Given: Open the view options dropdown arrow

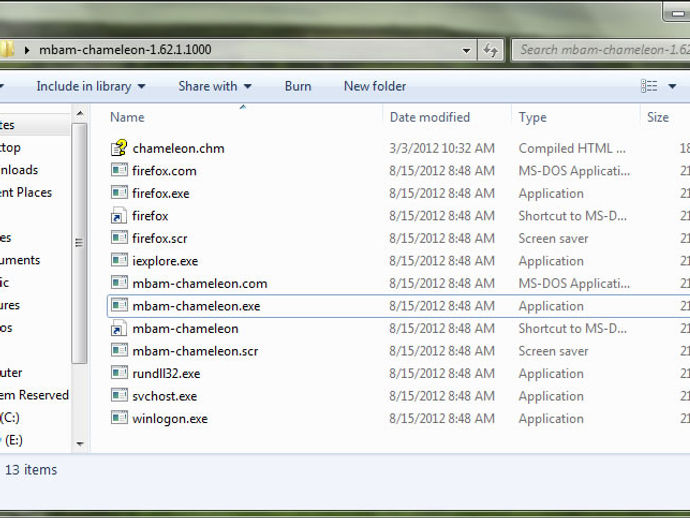Looking at the screenshot, I should pos(672,86).
